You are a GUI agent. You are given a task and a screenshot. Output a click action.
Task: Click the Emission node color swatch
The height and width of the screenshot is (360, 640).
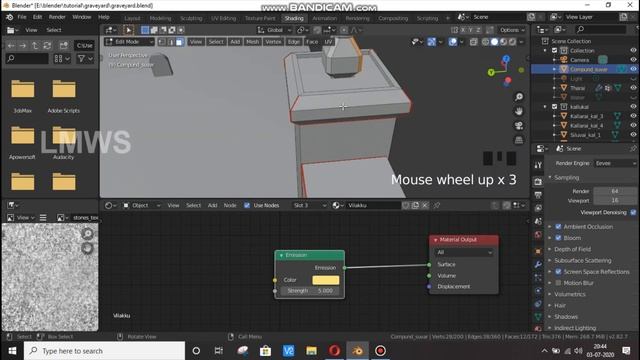pos(325,280)
